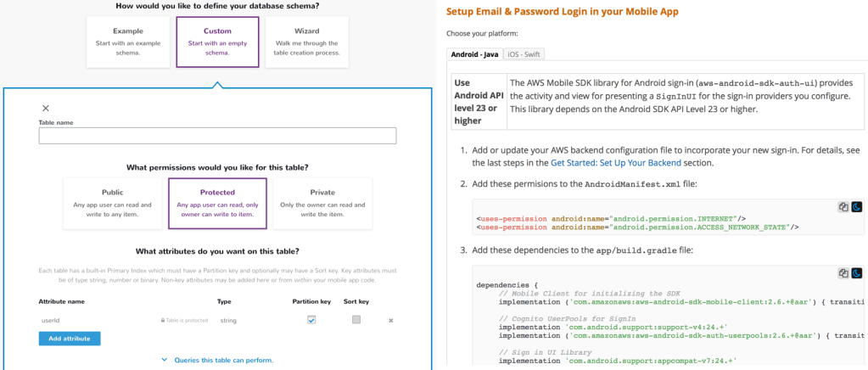Toggle dark theme on permissions code block
868x370 pixels.
point(857,207)
